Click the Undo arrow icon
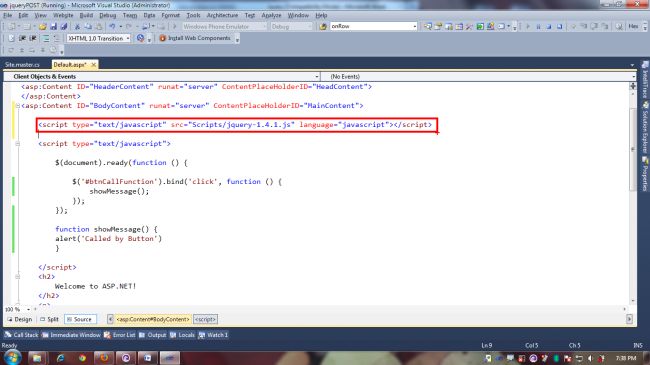 coord(112,27)
